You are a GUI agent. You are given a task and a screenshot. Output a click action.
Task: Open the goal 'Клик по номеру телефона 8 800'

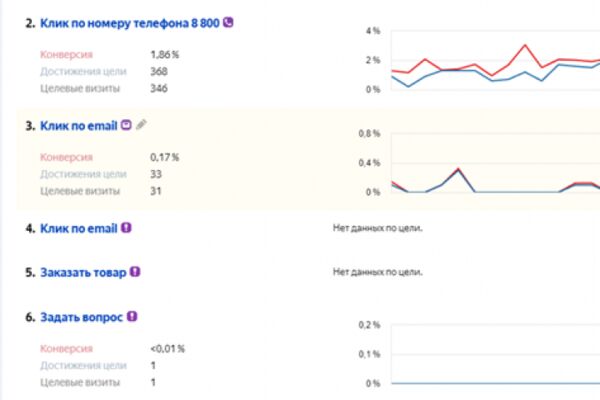[x=130, y=23]
